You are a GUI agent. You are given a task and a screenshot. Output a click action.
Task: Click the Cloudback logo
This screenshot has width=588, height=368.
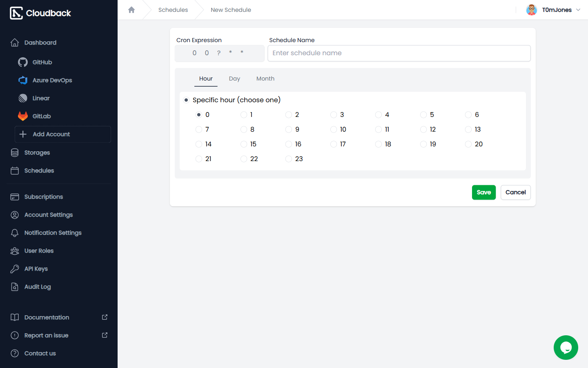pos(40,13)
